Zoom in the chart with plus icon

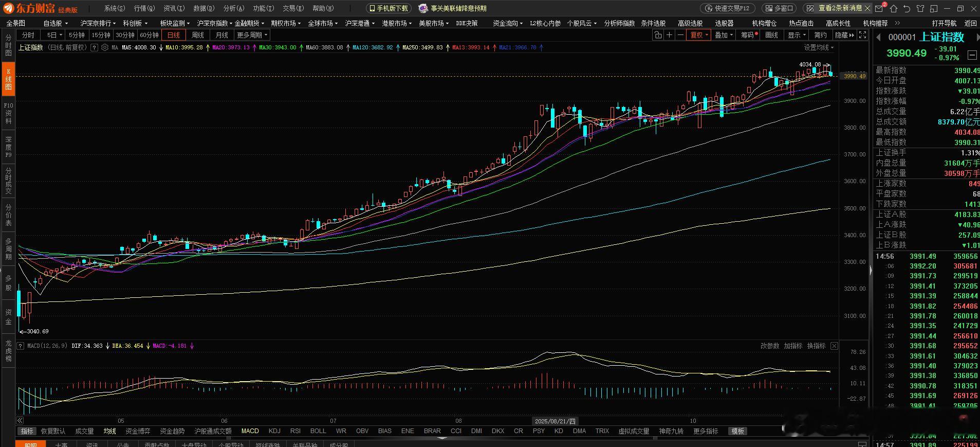(670, 35)
